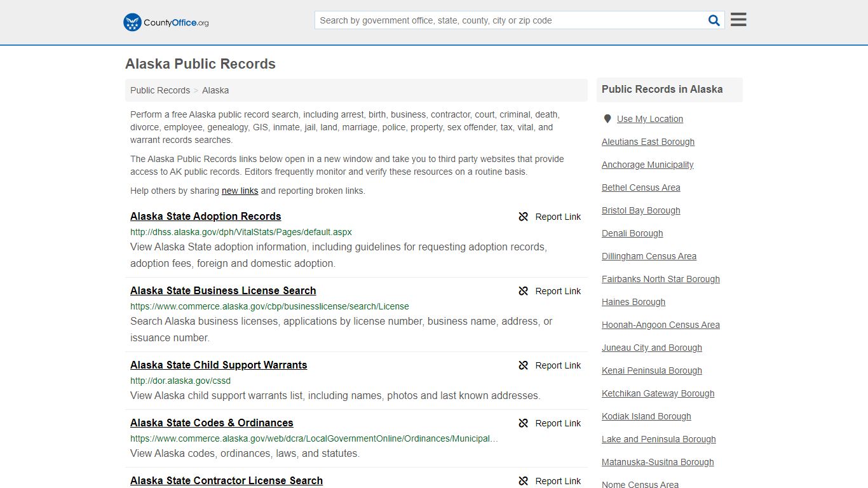Open Matanuska-Susitna Borough records
Image resolution: width=868 pixels, height=488 pixels.
coord(658,462)
